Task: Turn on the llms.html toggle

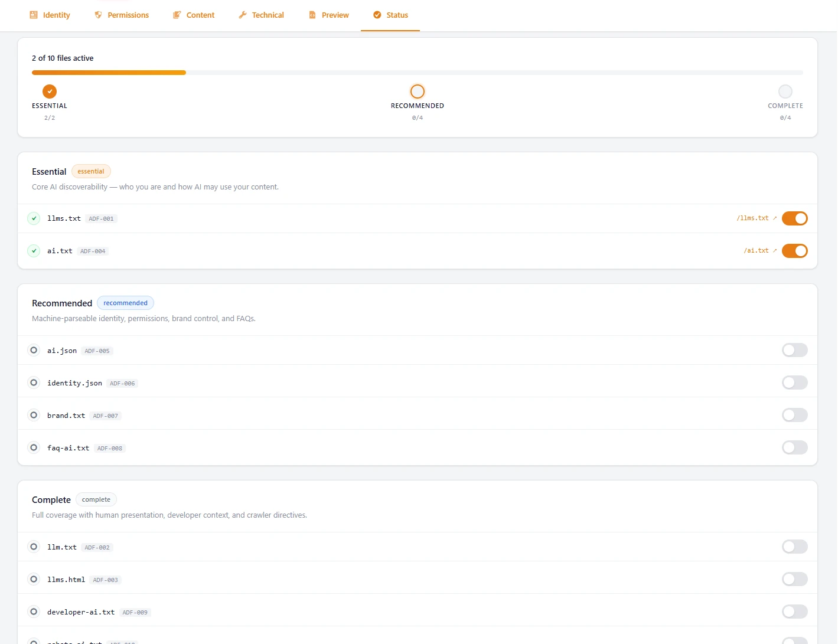Action: point(795,579)
